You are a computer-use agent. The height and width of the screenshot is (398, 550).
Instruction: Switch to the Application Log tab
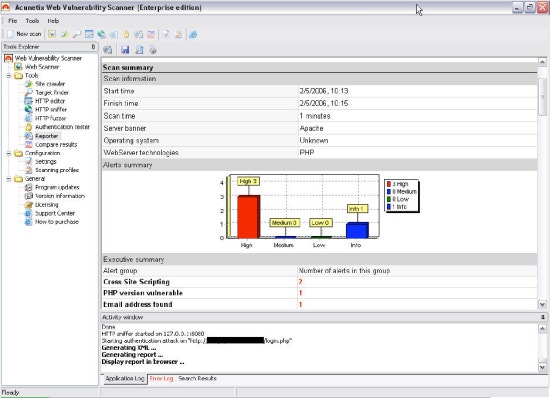(125, 379)
